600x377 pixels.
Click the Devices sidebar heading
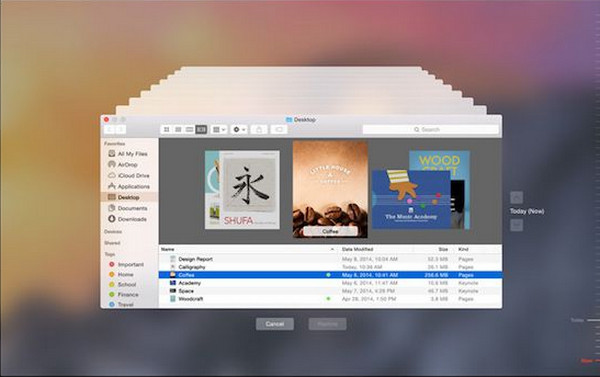coord(113,232)
